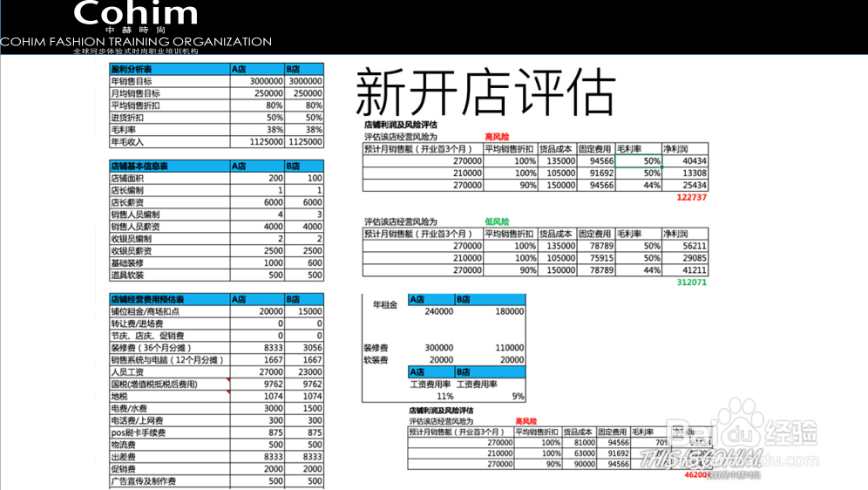868x490 pixels.
Task: Select the 国税(增值税抵税后费用) row label
Action: coord(154,385)
